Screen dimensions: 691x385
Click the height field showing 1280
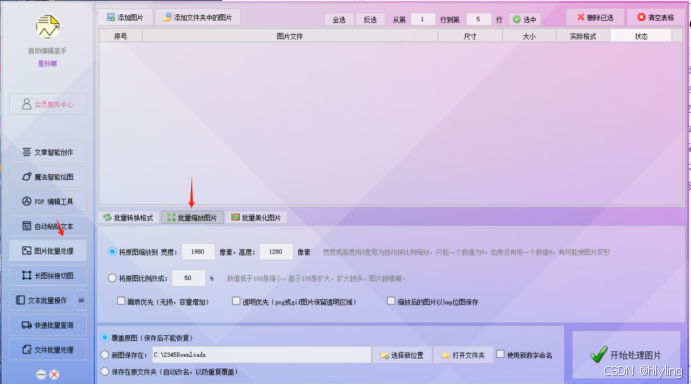[276, 252]
